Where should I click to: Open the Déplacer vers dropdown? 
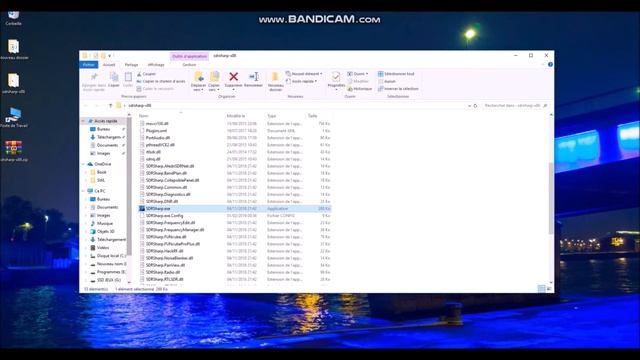click(198, 82)
